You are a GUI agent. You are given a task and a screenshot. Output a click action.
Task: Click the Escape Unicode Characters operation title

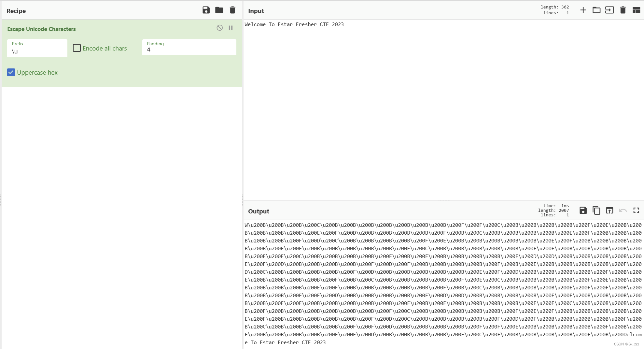coord(41,29)
